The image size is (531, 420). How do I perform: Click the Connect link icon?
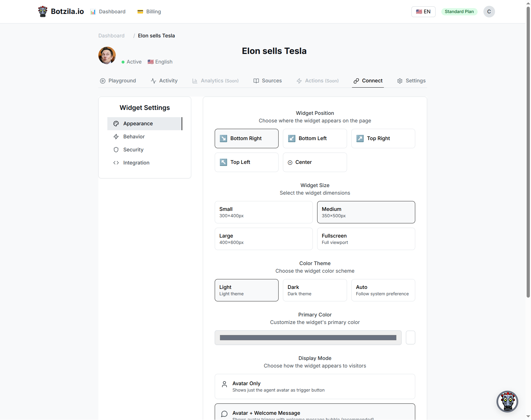(x=356, y=81)
